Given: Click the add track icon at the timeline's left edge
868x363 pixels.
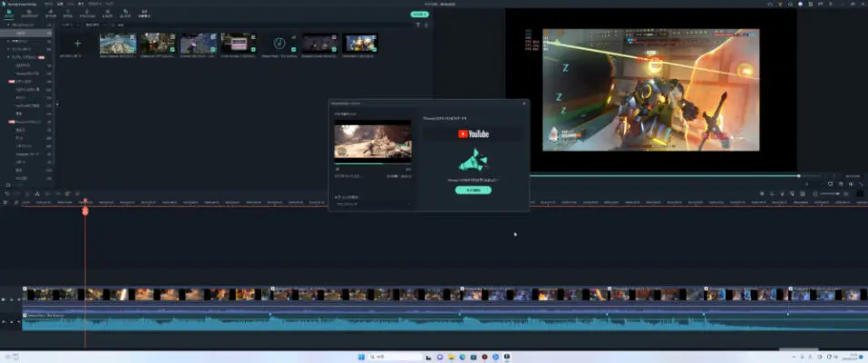Looking at the screenshot, I should point(5,202).
